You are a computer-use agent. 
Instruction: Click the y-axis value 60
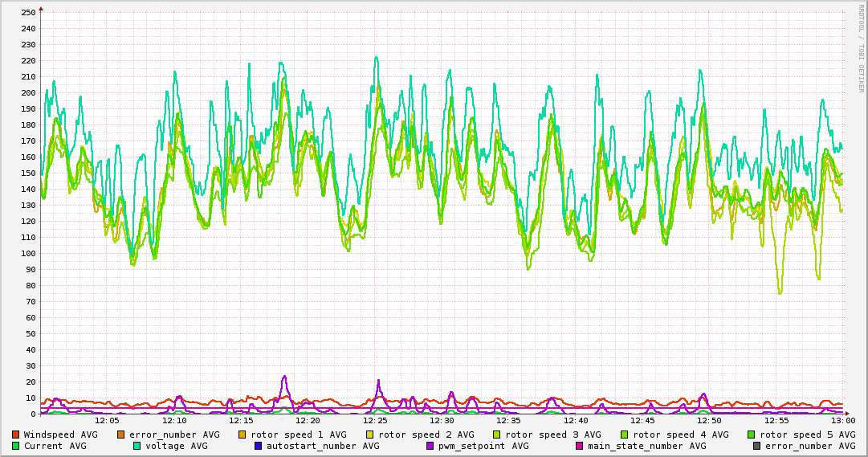(31, 317)
